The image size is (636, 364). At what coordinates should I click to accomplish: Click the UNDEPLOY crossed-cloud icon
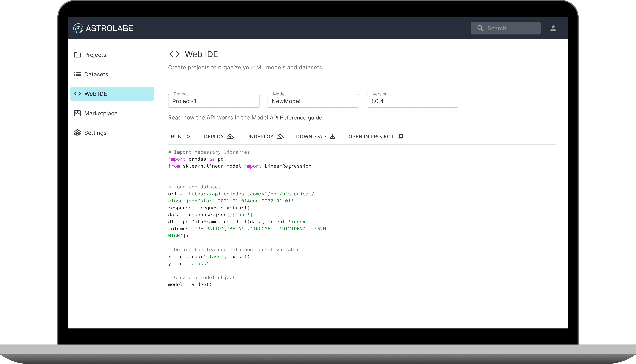280,137
